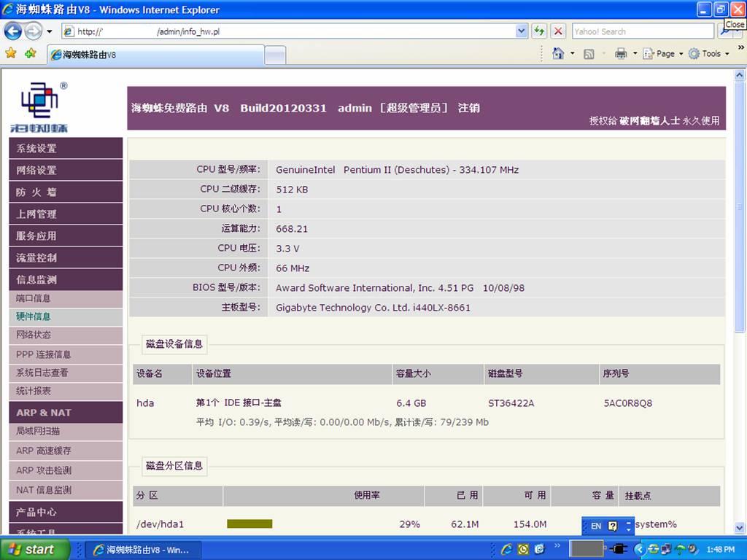Collapse the ARP & NAT sidebar section
This screenshot has width=747, height=560.
(66, 413)
